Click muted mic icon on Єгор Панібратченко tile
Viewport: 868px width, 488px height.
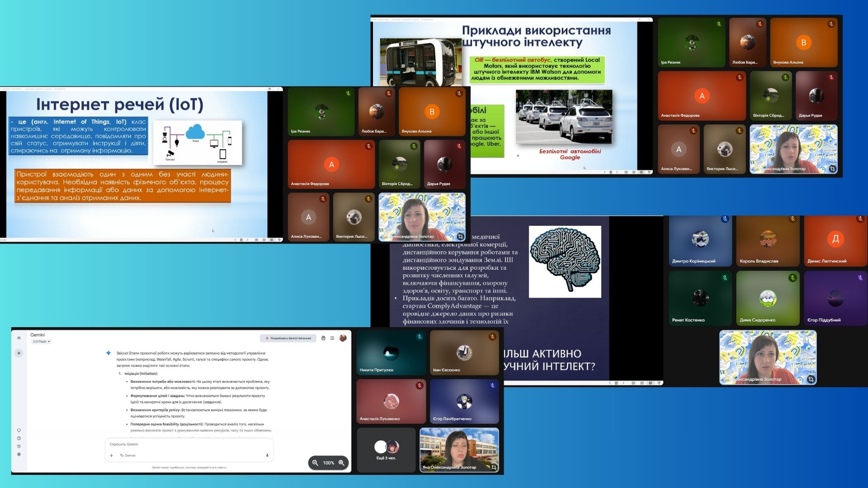tap(492, 385)
